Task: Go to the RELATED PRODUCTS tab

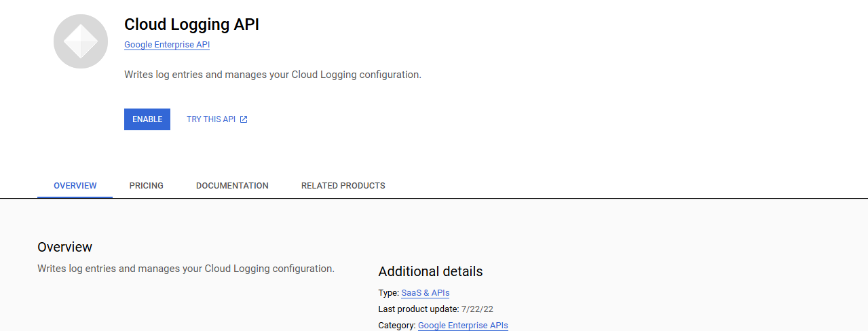Action: (x=343, y=185)
